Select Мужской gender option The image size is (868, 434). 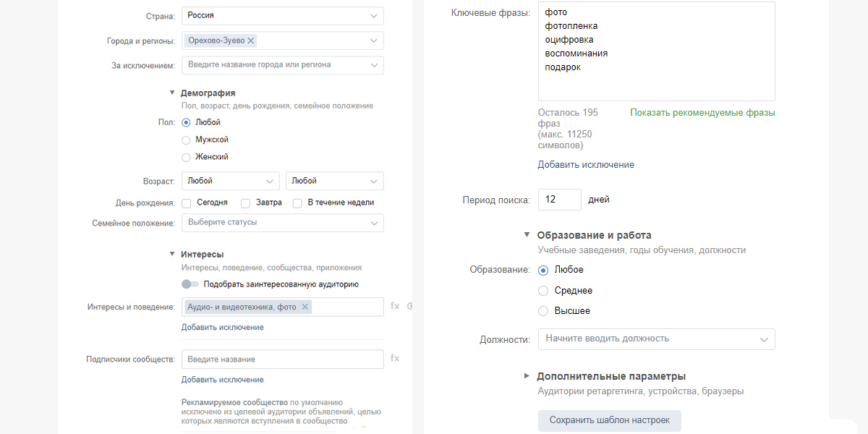pyautogui.click(x=186, y=140)
